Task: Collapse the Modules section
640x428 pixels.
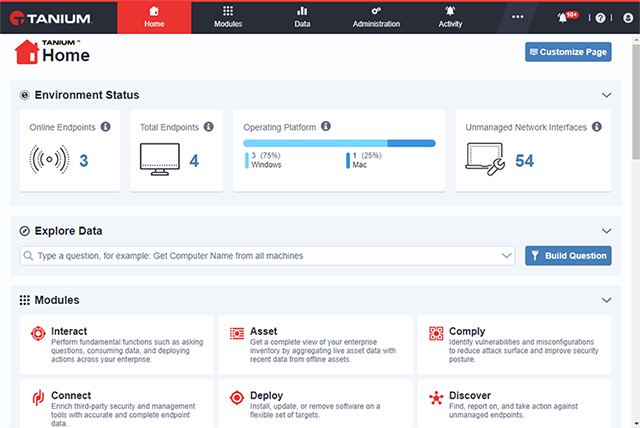Action: point(606,300)
